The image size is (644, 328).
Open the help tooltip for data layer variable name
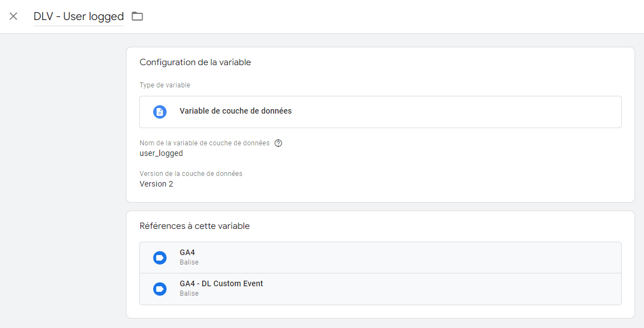[x=279, y=143]
